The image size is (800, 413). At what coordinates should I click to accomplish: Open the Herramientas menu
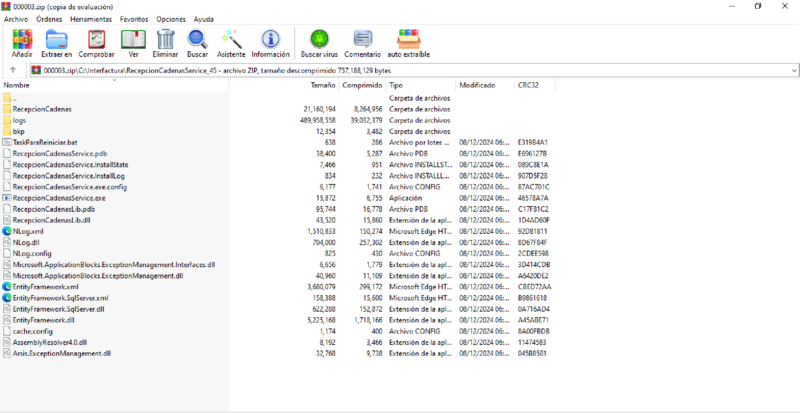[x=91, y=19]
